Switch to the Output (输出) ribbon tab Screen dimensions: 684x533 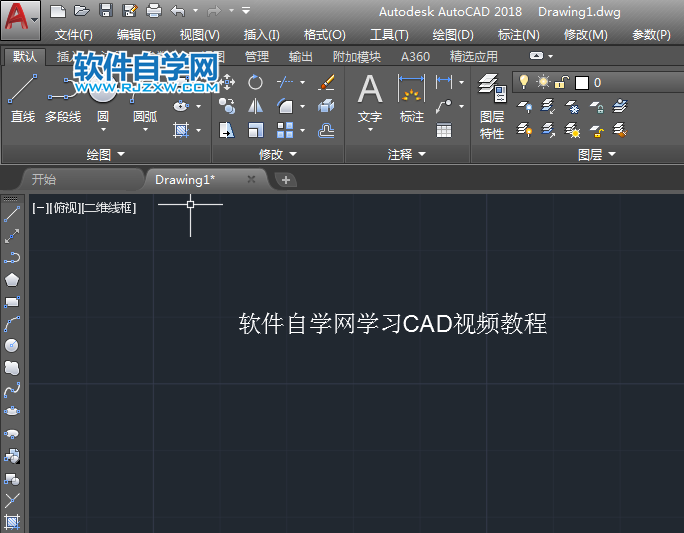(x=301, y=57)
